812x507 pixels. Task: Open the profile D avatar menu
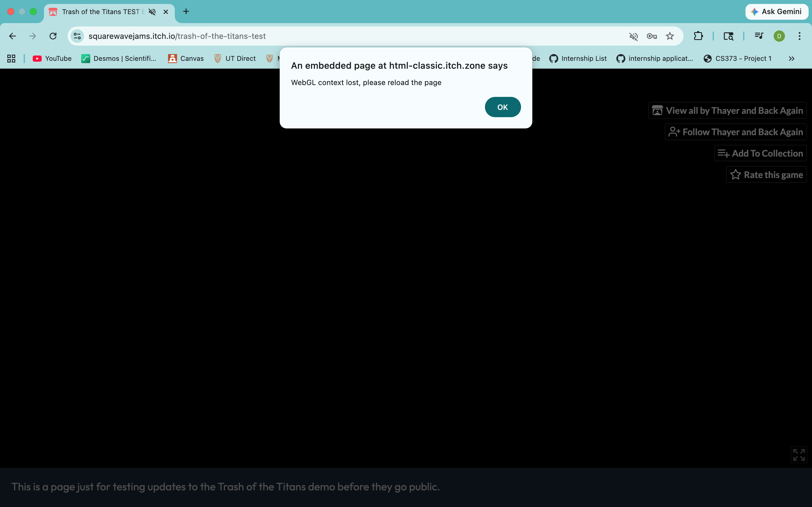tap(779, 36)
